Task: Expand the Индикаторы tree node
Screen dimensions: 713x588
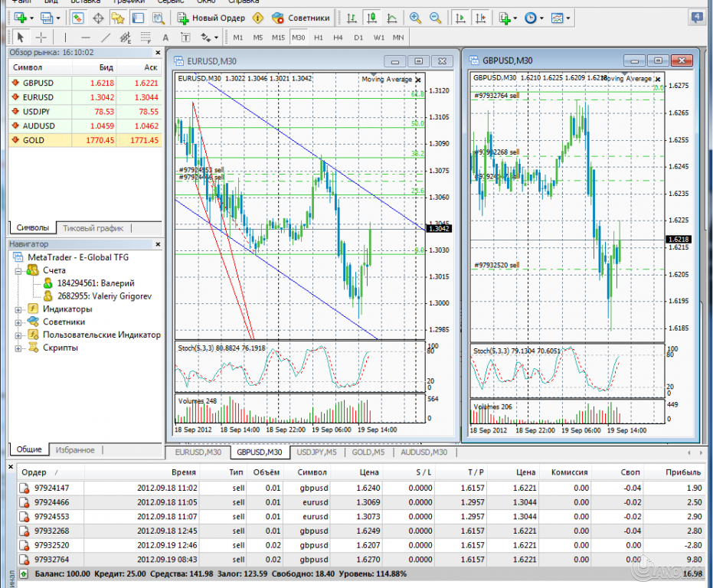Action: coord(17,309)
